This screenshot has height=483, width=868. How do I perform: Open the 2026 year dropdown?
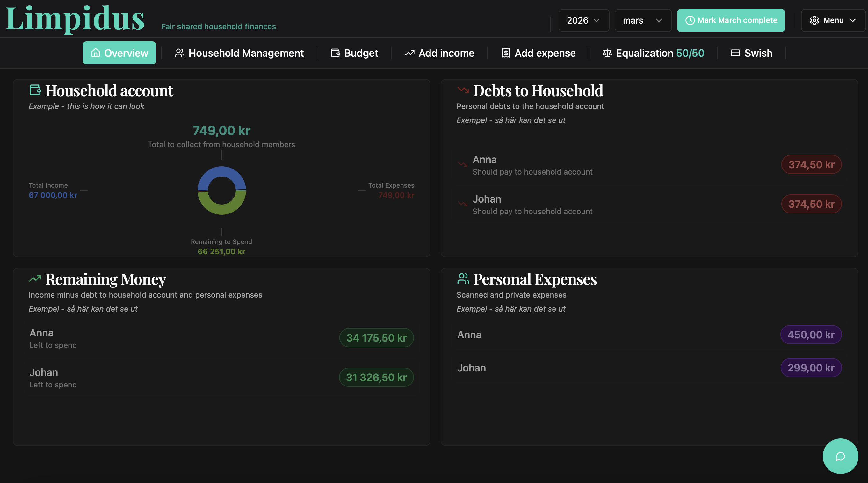point(584,20)
